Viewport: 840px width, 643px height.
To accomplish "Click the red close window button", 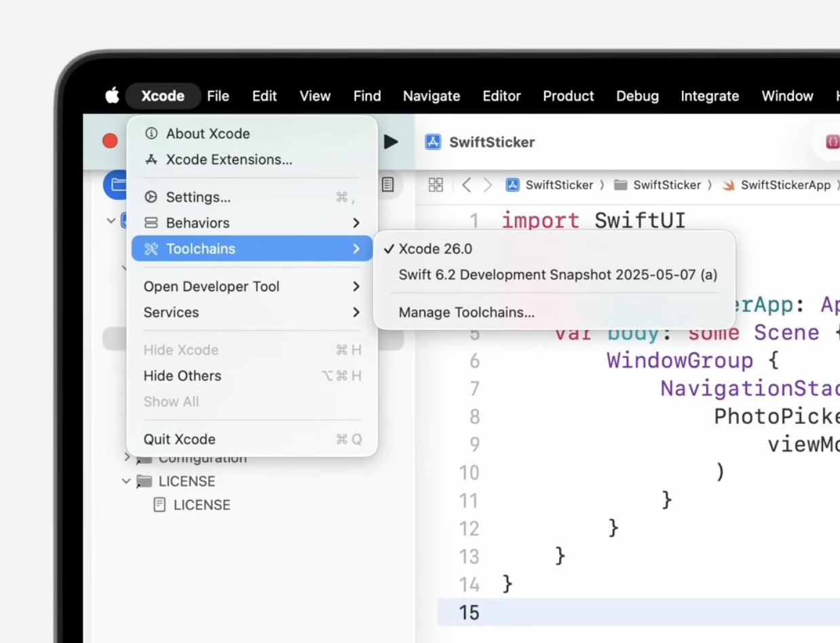I will click(x=110, y=141).
